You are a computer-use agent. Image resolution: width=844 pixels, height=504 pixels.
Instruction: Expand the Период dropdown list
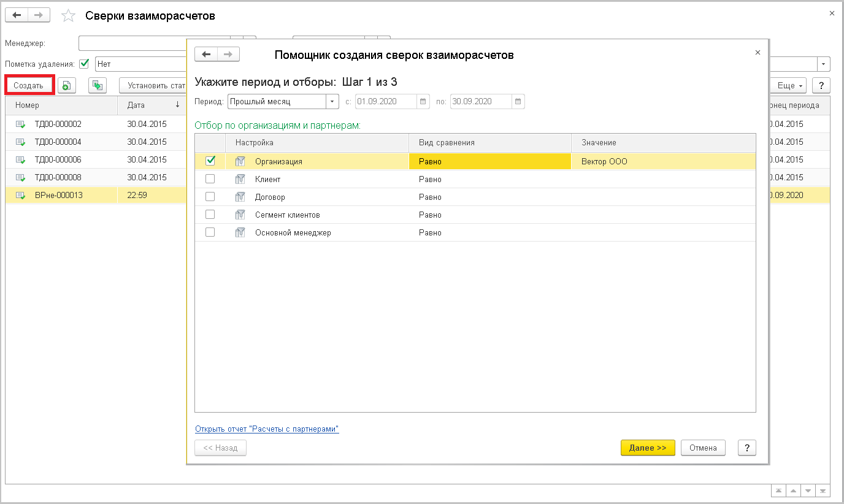pos(332,101)
